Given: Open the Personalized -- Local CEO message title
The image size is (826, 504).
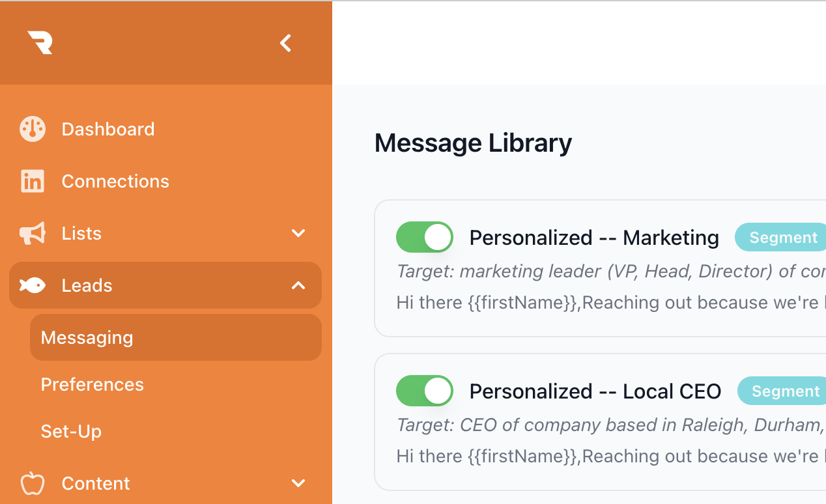Looking at the screenshot, I should (595, 391).
